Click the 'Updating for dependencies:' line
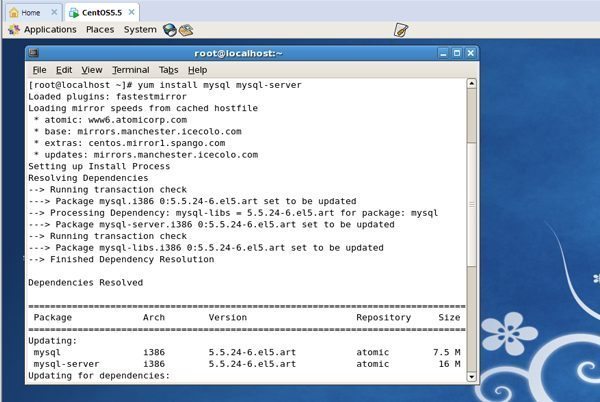 (99, 376)
